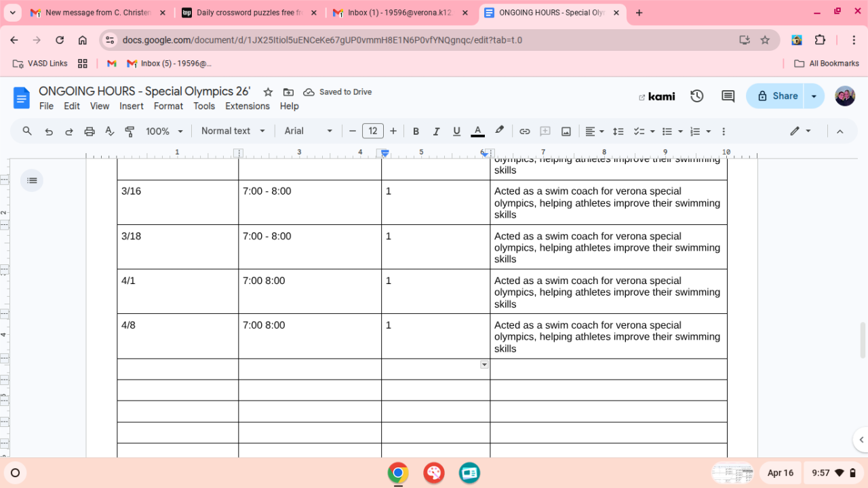Choose the text color

pyautogui.click(x=477, y=131)
